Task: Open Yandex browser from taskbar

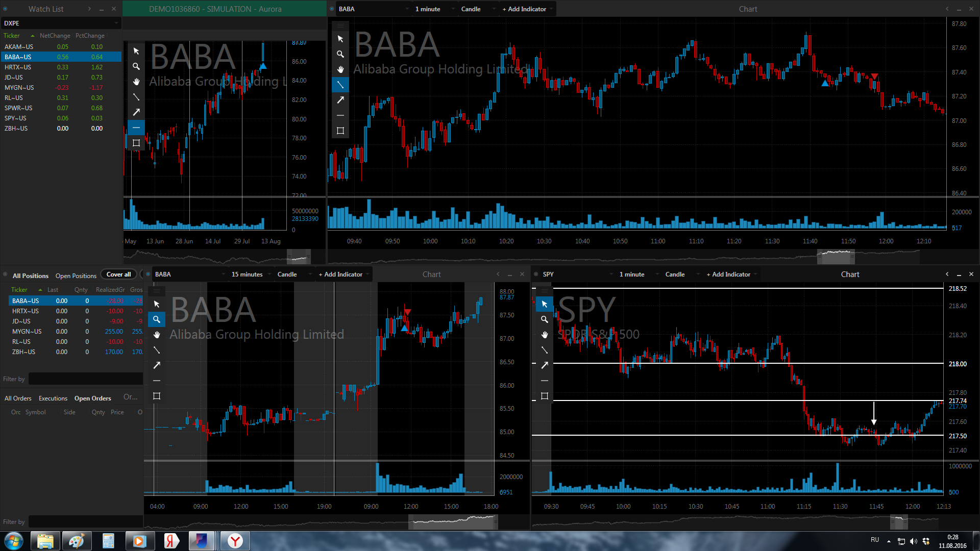Action: click(x=235, y=541)
